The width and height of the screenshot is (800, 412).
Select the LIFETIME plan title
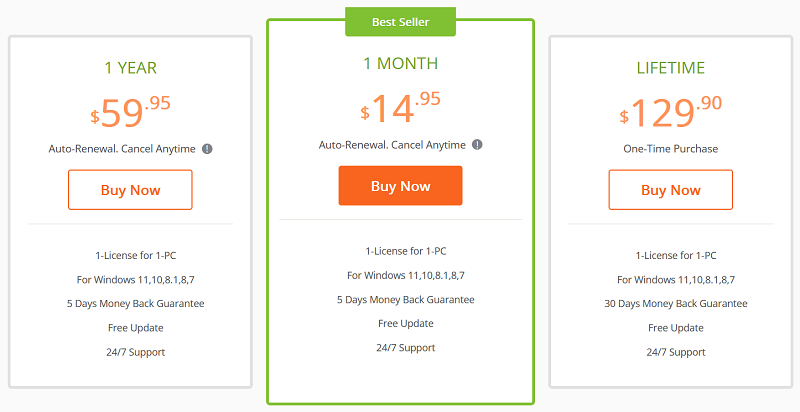tap(670, 68)
